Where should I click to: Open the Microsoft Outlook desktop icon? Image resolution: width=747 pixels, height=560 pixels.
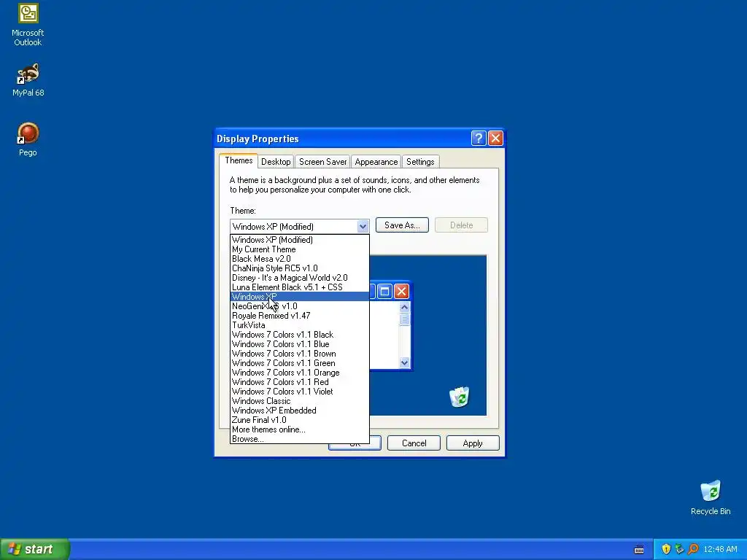coord(28,25)
